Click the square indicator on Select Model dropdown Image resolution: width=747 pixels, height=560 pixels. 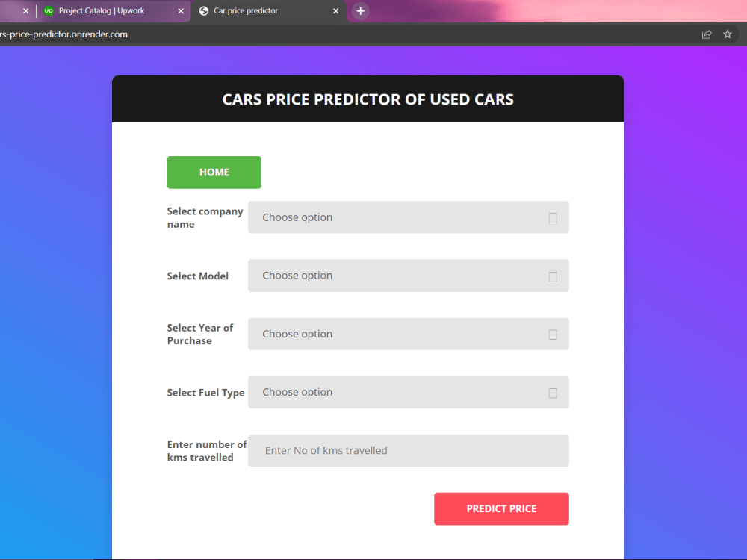(x=553, y=276)
